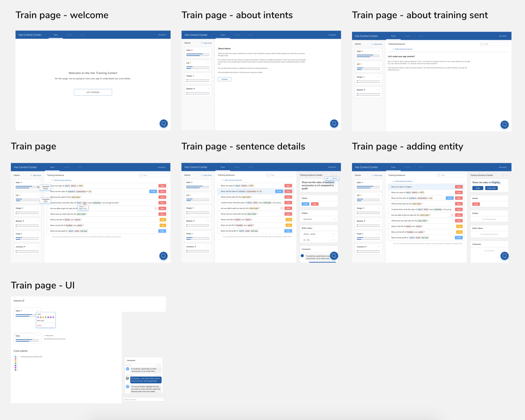
Task: Open chat bubble on adding entity artboard
Action: pos(504,256)
